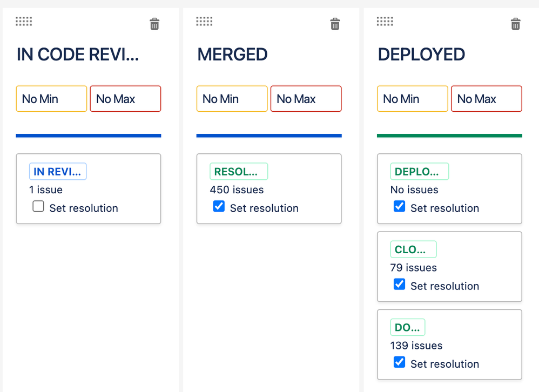The width and height of the screenshot is (539, 392).
Task: Uncheck Set resolution for RESOLVED status
Action: 219,206
